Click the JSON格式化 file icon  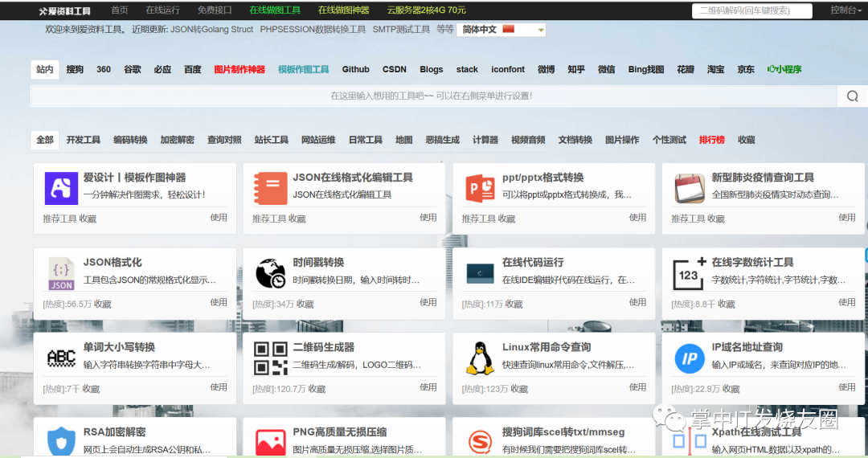61,274
